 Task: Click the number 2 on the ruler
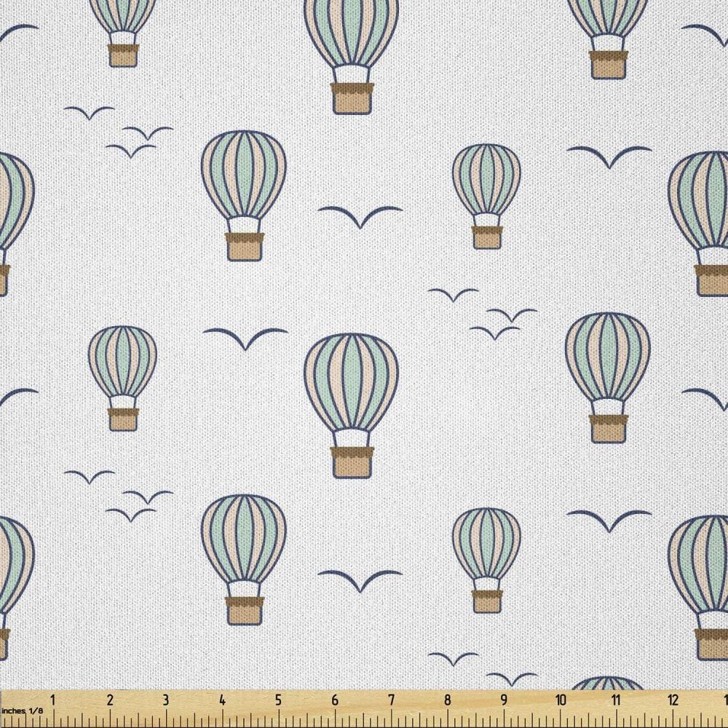(x=110, y=700)
